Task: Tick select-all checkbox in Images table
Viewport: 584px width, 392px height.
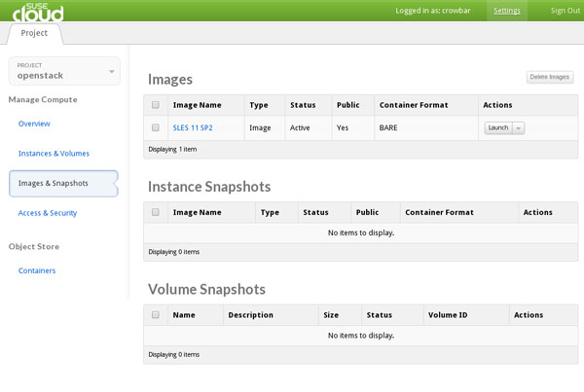Action: 156,105
